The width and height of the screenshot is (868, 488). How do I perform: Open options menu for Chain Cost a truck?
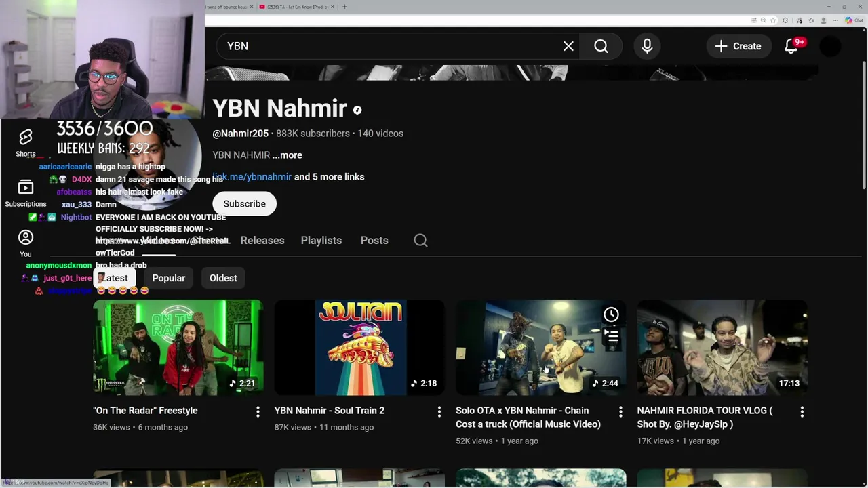click(x=620, y=411)
